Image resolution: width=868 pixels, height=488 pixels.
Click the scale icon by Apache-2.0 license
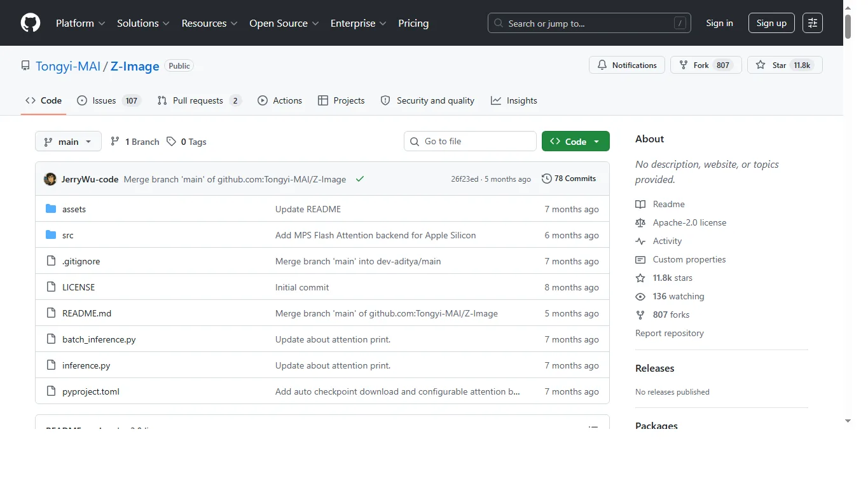(640, 222)
